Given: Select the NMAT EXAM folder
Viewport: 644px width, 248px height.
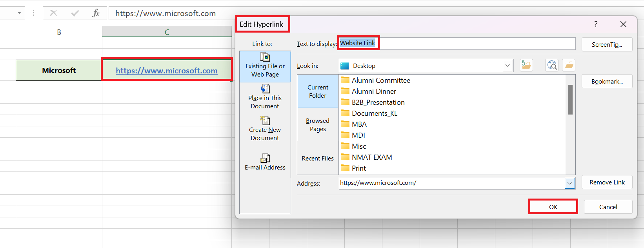Looking at the screenshot, I should point(366,157).
